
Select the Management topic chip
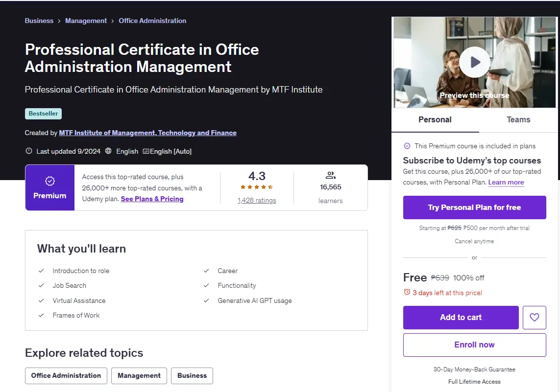click(139, 375)
